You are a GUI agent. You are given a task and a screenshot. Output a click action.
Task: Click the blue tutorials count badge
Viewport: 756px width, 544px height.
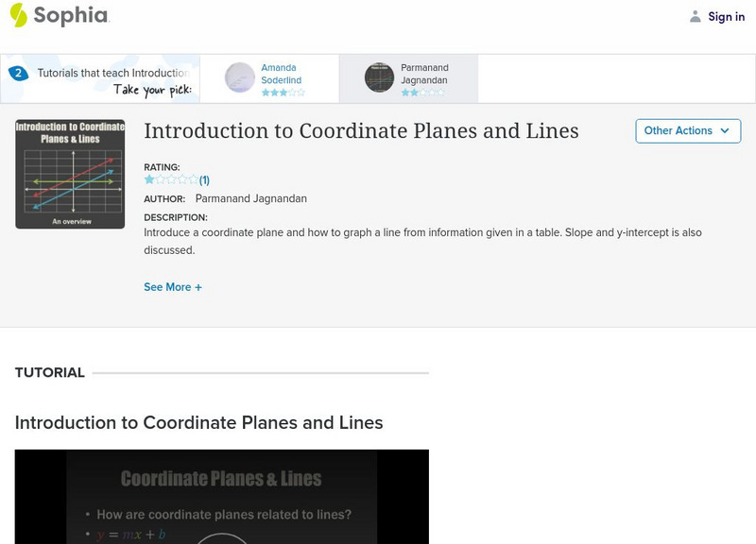click(x=17, y=73)
